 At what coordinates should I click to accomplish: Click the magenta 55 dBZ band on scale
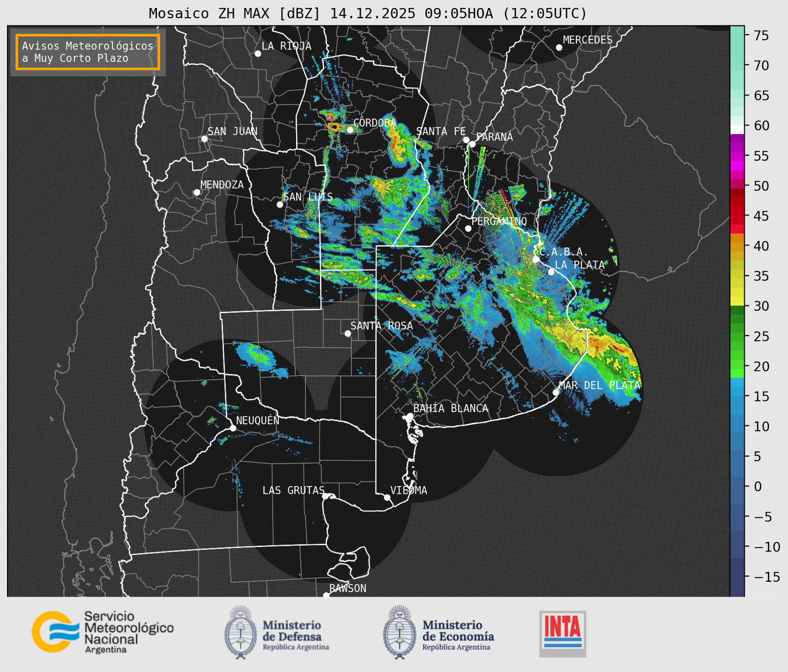point(737,156)
